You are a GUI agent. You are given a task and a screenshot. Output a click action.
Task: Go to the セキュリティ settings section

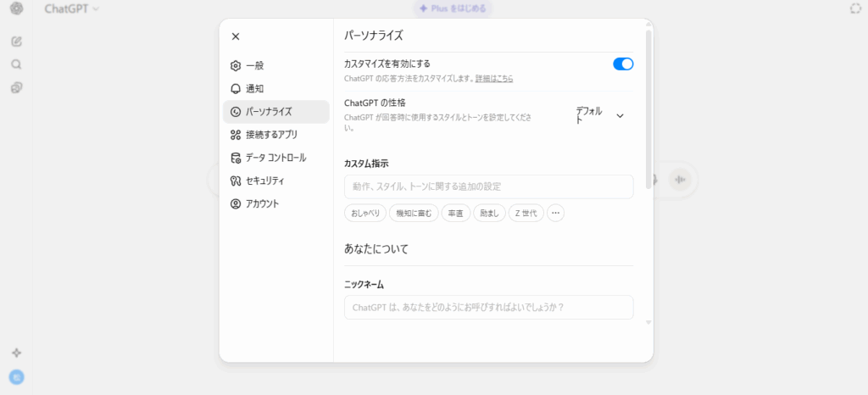[x=264, y=181]
